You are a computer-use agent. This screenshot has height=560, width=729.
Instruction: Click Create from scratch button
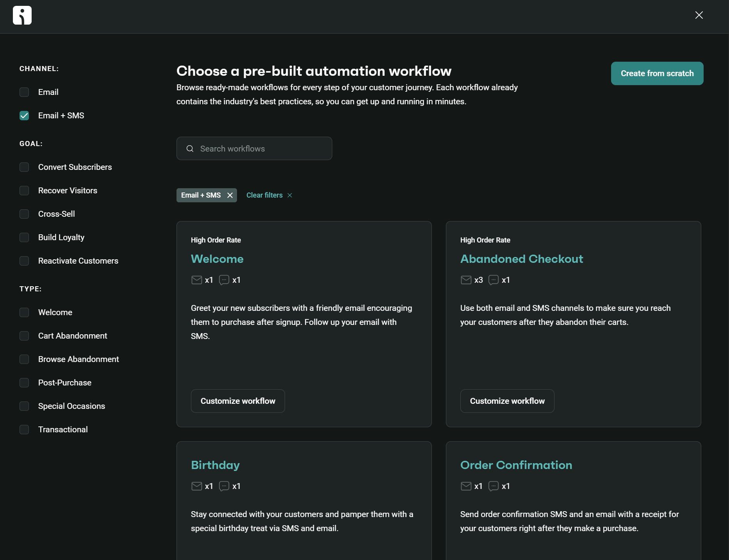pos(657,73)
